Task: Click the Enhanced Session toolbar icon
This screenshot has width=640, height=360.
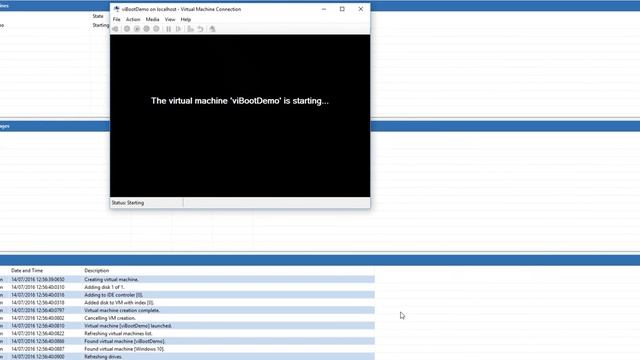Action: (x=212, y=29)
